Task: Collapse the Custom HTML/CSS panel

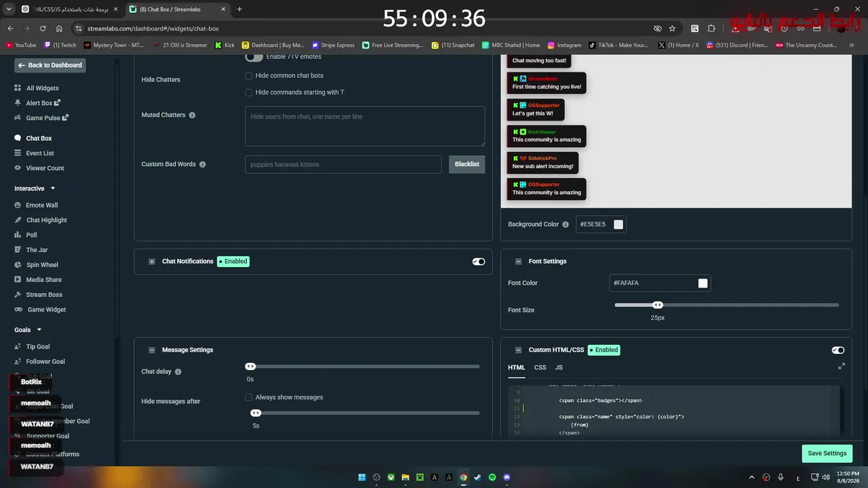Action: tap(519, 350)
